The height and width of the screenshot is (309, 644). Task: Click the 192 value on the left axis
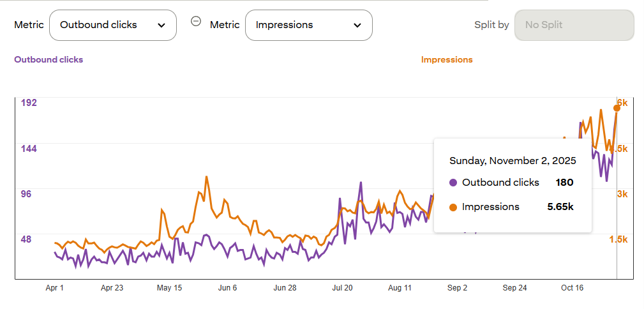click(29, 103)
